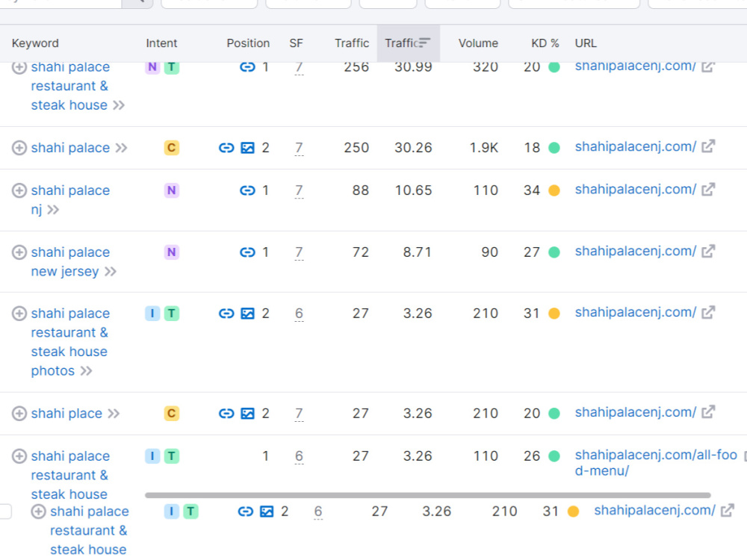Viewport: 747px width, 560px height.
Task: Sort by the Position column header
Action: pyautogui.click(x=248, y=43)
